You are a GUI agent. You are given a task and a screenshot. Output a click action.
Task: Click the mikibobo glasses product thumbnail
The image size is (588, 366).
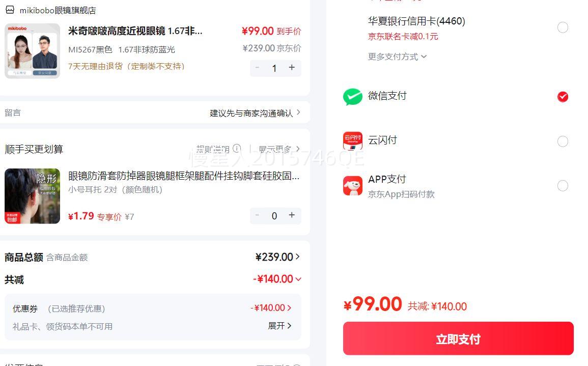coord(32,51)
